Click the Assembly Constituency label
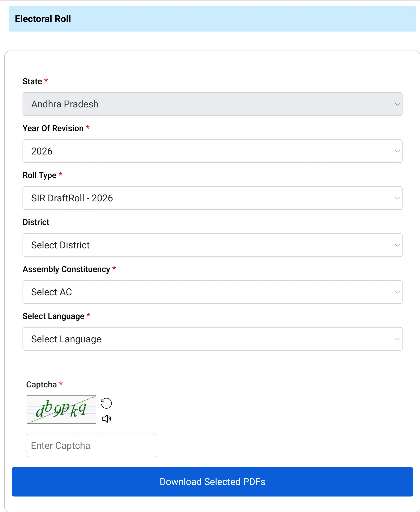 [x=66, y=269]
